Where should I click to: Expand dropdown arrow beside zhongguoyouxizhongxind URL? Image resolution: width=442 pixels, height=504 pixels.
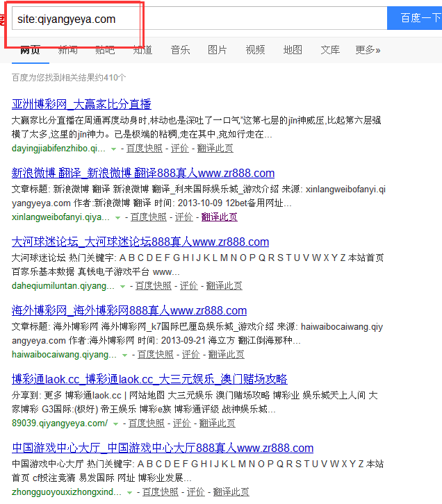[130, 493]
